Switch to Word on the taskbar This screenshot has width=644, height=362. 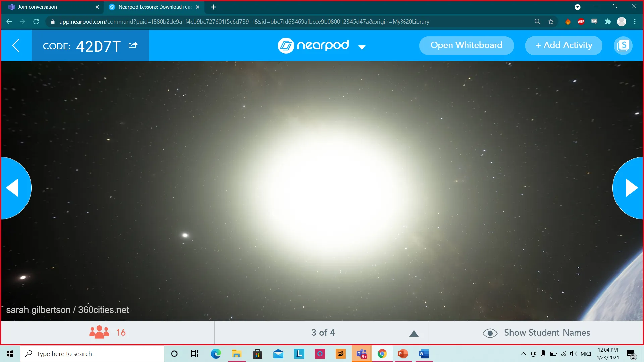424,354
